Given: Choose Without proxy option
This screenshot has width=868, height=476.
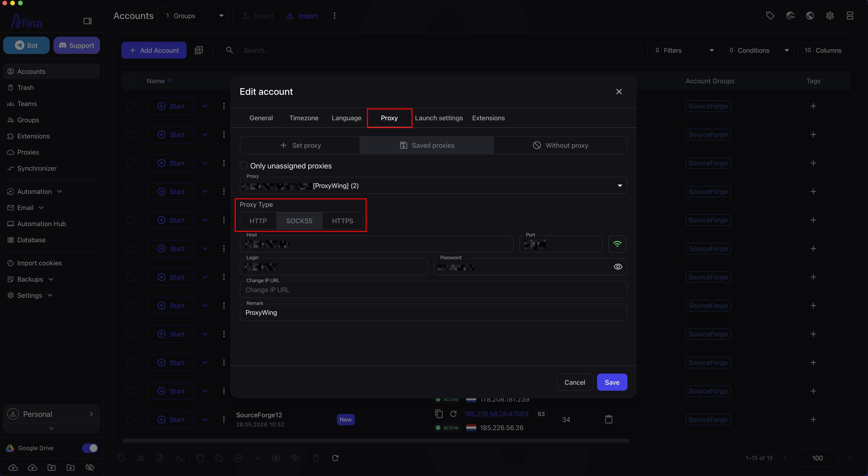Looking at the screenshot, I should (x=560, y=145).
